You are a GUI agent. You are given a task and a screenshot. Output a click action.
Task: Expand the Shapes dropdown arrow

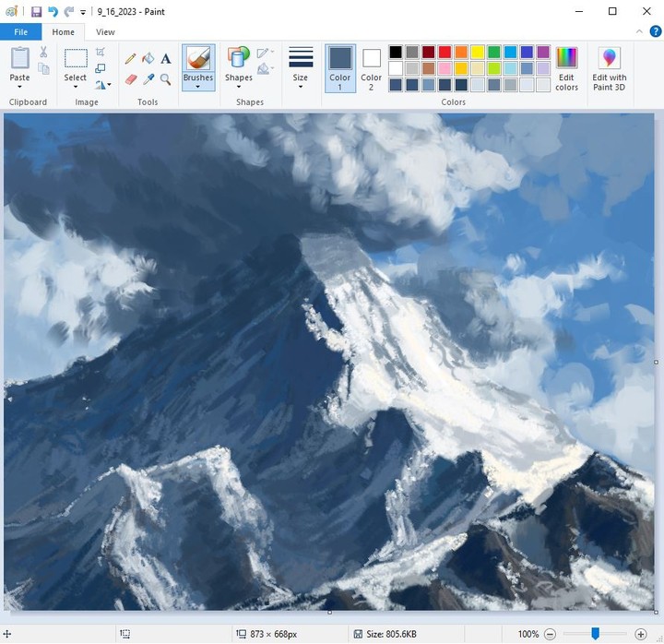pos(239,87)
